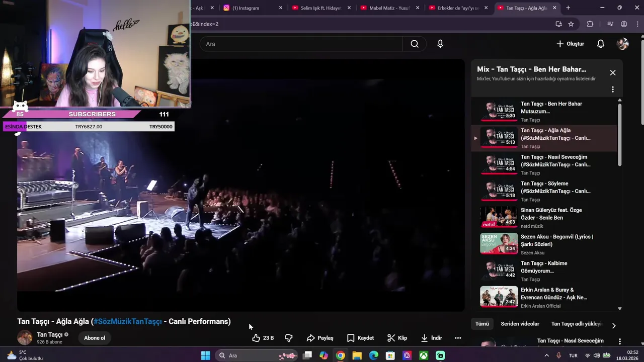Select the Tümü filter chip
The width and height of the screenshot is (644, 362).
pyautogui.click(x=482, y=324)
